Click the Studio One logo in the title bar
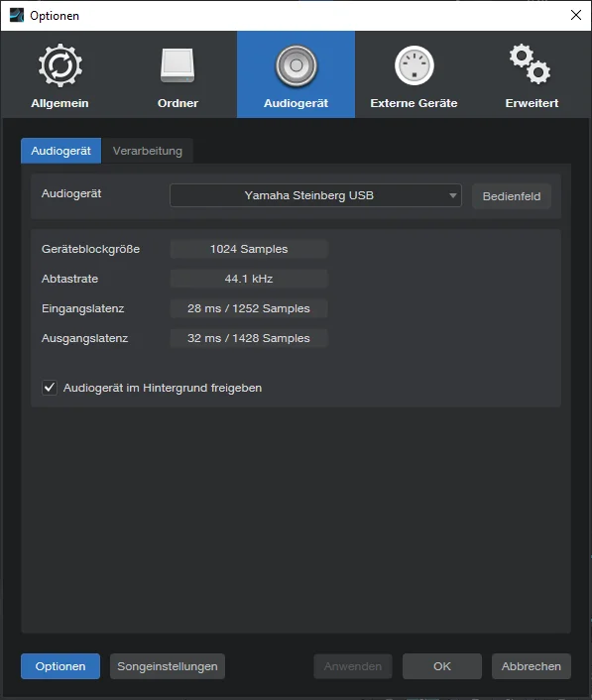Viewport: 592px width, 700px height. click(x=17, y=15)
